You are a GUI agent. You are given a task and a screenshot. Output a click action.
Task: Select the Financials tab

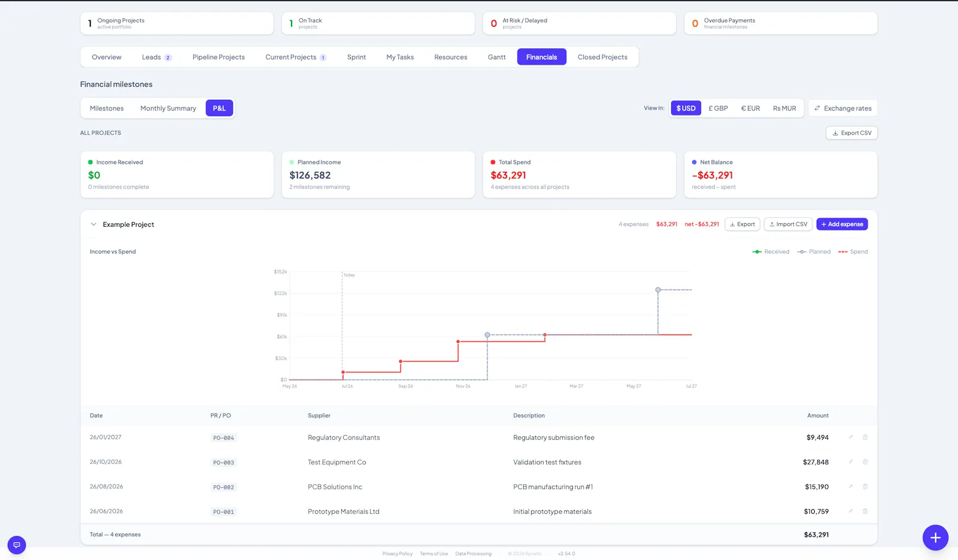point(542,57)
